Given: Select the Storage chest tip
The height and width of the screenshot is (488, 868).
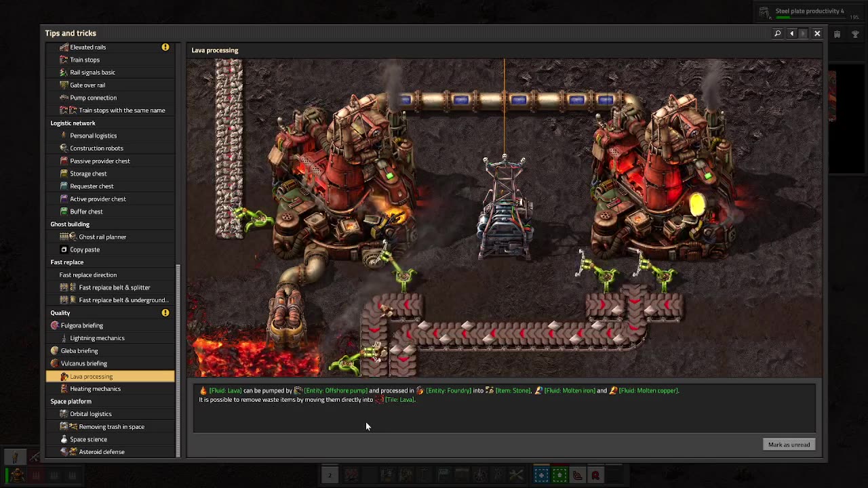Looking at the screenshot, I should (110, 174).
